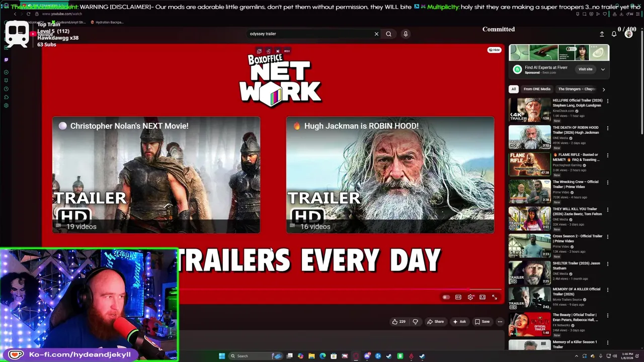Open Opera GX from the taskbar
The height and width of the screenshot is (362, 644).
coord(356,356)
